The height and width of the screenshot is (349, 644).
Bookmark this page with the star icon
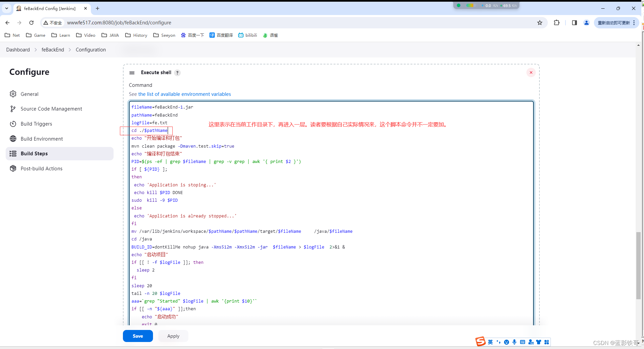pyautogui.click(x=540, y=23)
